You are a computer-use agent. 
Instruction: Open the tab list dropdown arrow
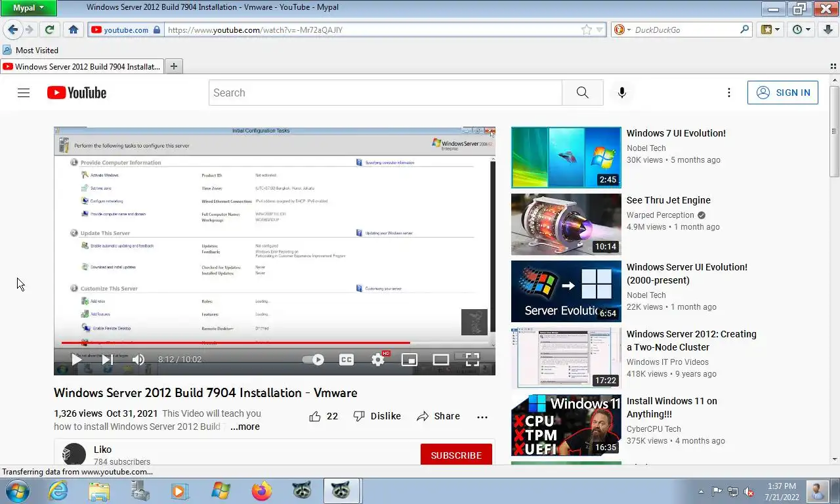tap(833, 66)
